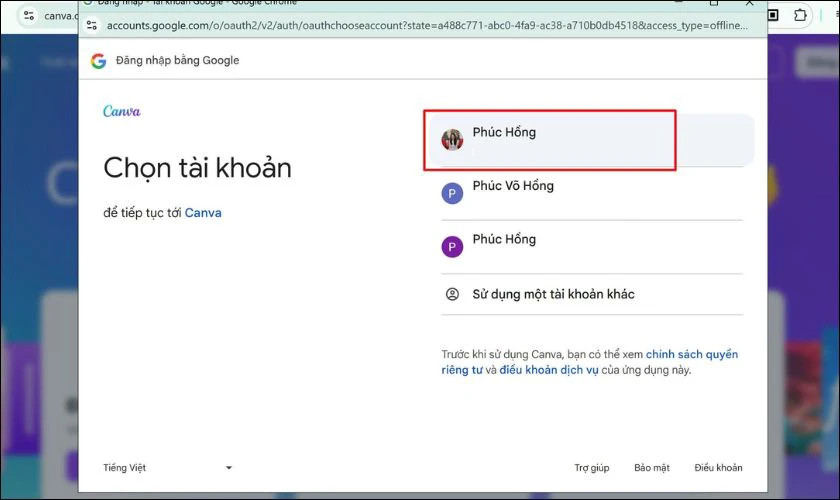Click the blue Canva link under the heading
The image size is (840, 500).
[203, 213]
